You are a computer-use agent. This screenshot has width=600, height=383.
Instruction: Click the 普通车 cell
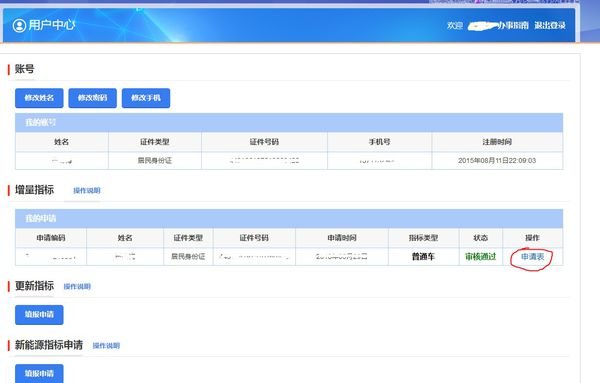[x=423, y=257]
